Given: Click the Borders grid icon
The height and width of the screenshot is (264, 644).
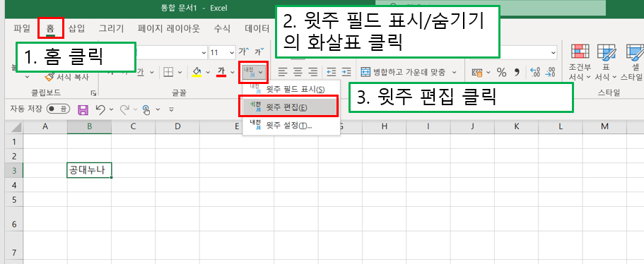Looking at the screenshot, I should pos(168,72).
